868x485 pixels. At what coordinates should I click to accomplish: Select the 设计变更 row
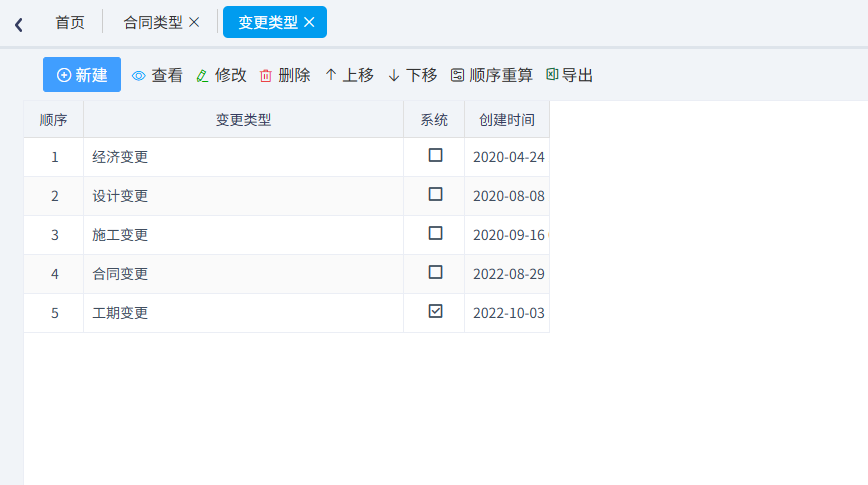(x=287, y=196)
